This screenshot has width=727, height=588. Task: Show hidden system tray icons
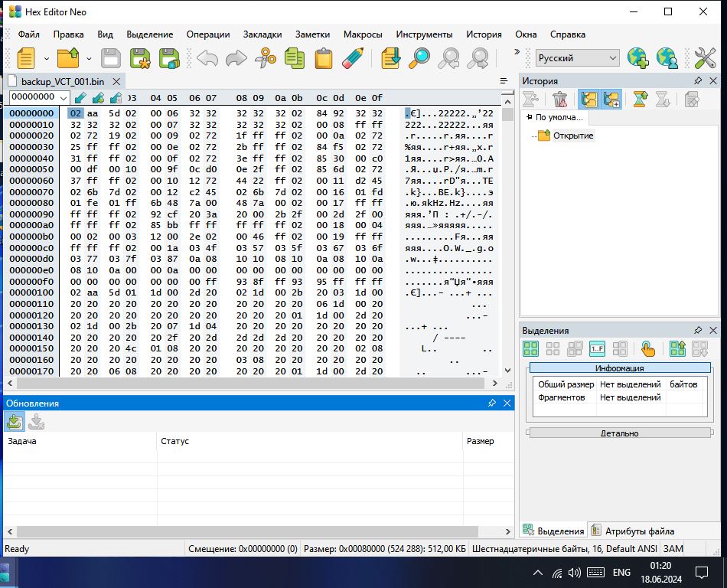click(x=538, y=573)
